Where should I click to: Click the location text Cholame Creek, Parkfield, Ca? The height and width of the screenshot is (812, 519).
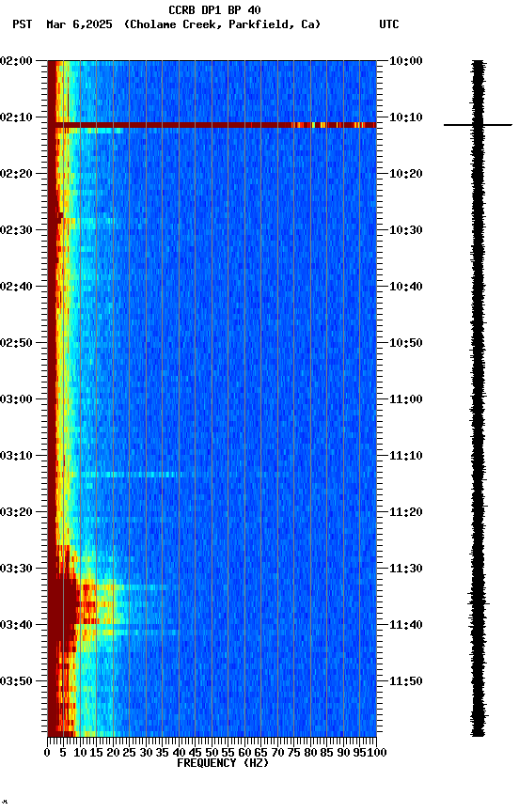click(222, 24)
